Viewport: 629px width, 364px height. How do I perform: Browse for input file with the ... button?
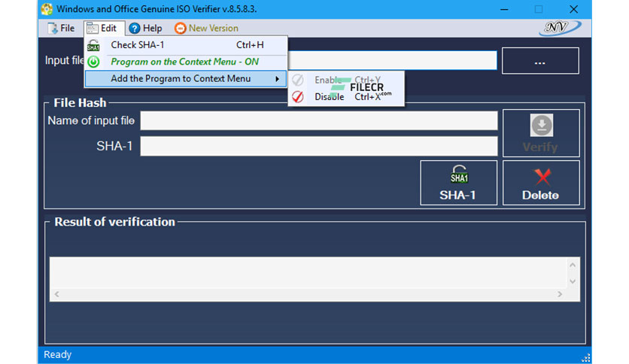[540, 60]
